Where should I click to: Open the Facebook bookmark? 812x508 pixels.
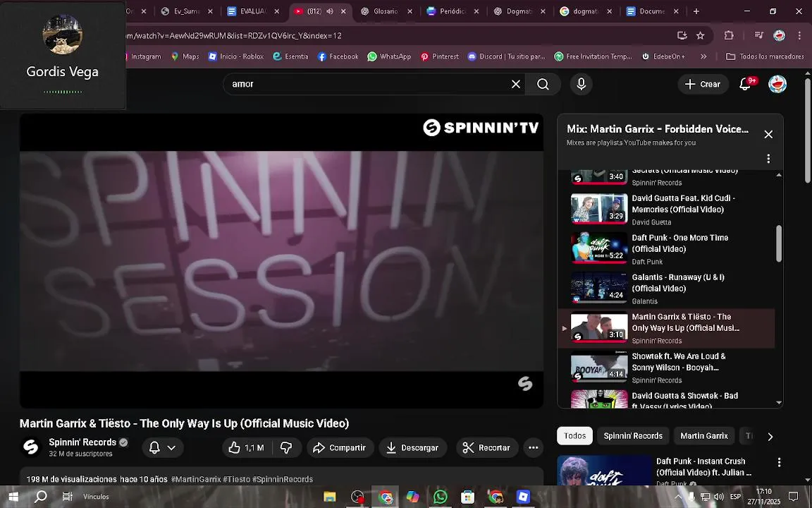pos(338,56)
